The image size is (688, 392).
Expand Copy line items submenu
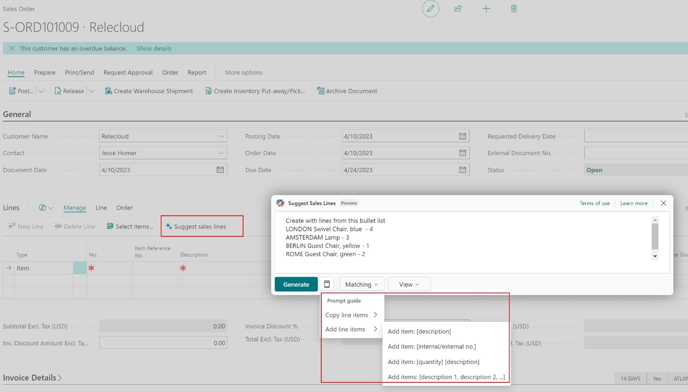click(351, 315)
